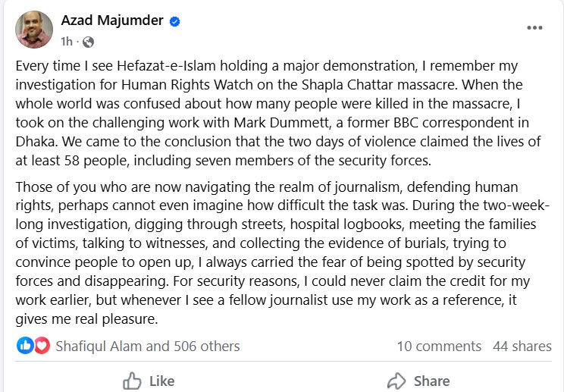Click the first paragraph of post text
This screenshot has width=564, height=392.
(278, 113)
